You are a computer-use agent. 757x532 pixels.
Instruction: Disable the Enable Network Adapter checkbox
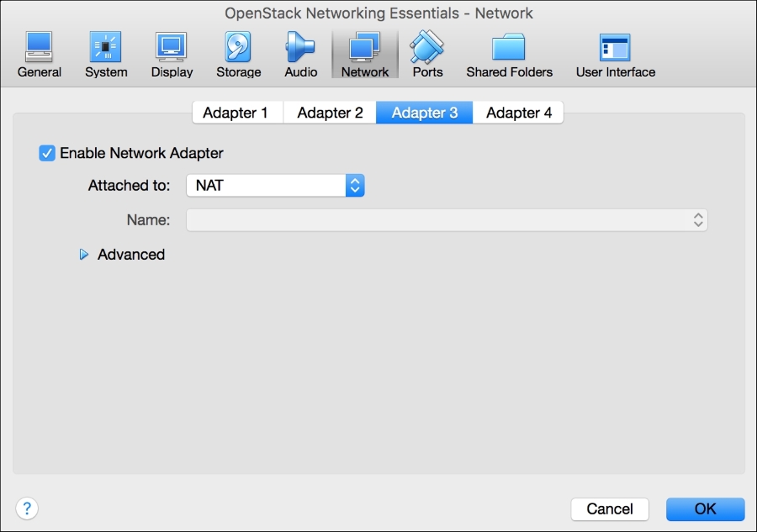[46, 153]
